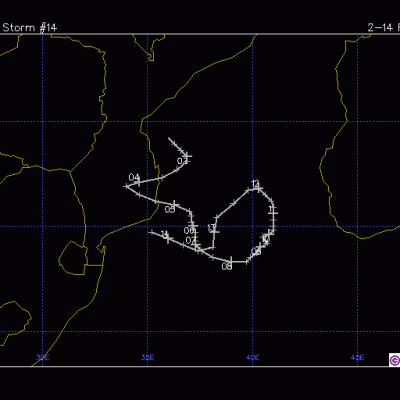Click the purple copyright symbol icon
This screenshot has width=400, height=400.
(x=395, y=360)
